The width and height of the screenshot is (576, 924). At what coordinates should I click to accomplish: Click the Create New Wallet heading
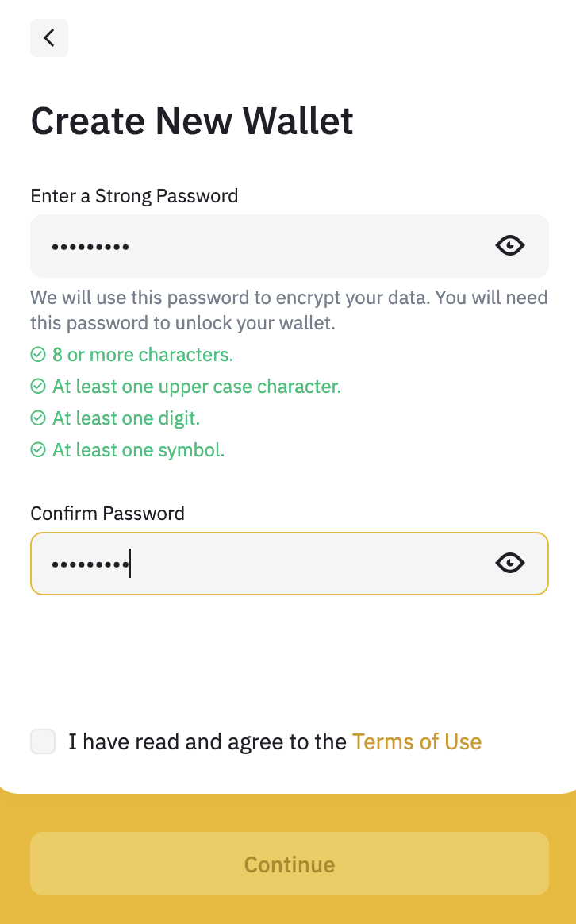(x=192, y=121)
